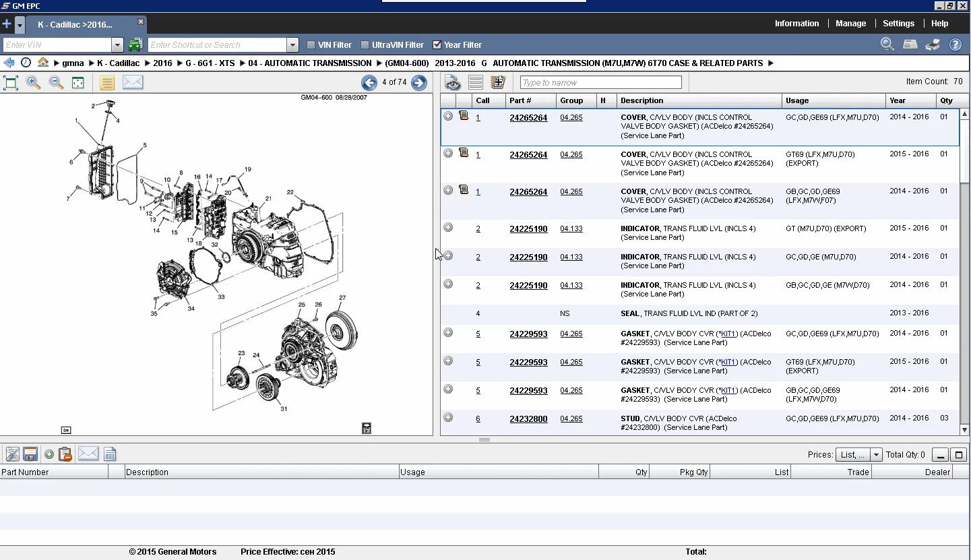This screenshot has height=560, width=971.
Task: Focus the Enter VIN field
Action: click(57, 45)
